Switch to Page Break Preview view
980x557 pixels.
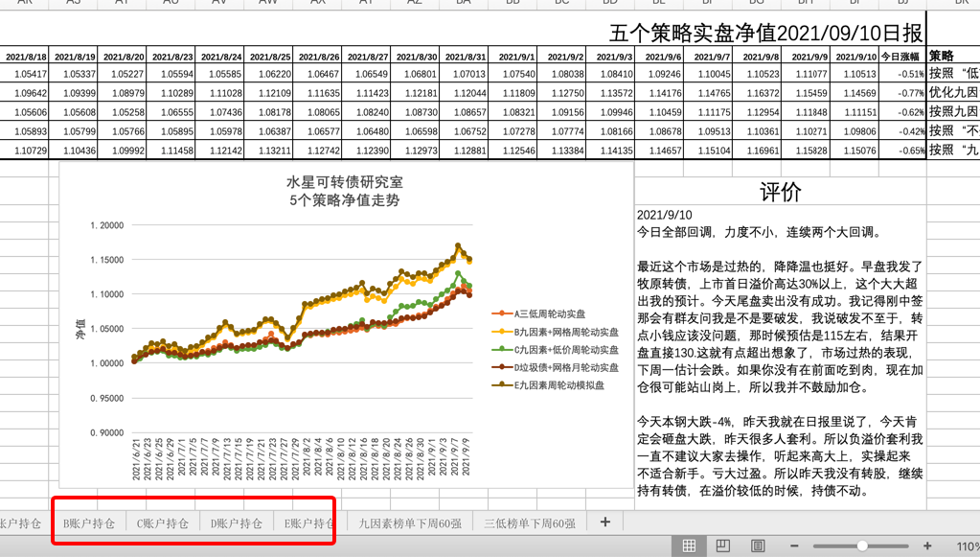758,545
